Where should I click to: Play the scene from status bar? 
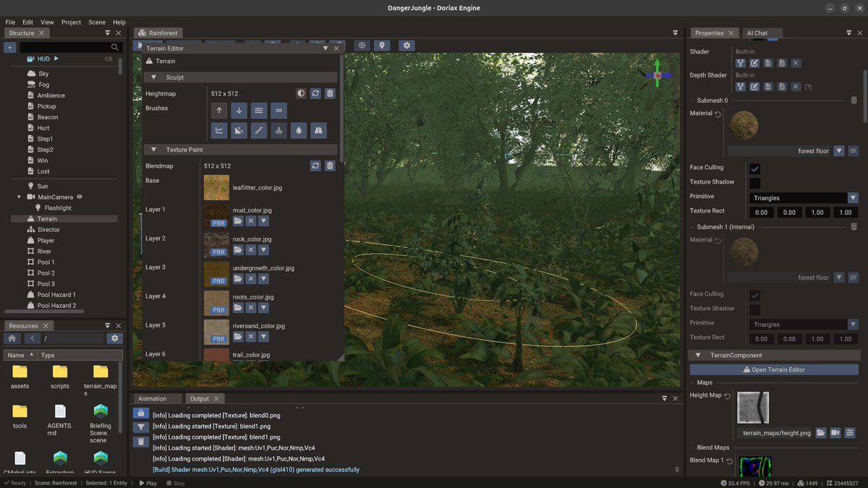tap(148, 483)
